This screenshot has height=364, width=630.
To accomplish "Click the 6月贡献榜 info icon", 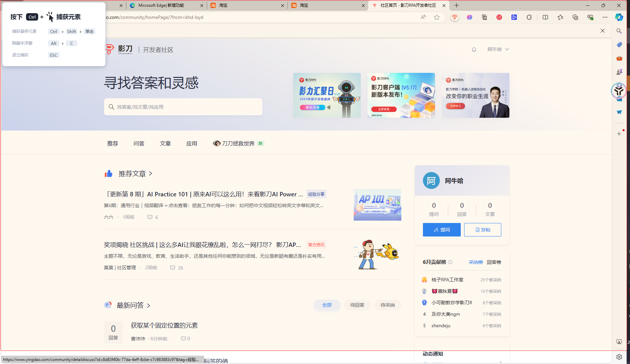I will [450, 262].
